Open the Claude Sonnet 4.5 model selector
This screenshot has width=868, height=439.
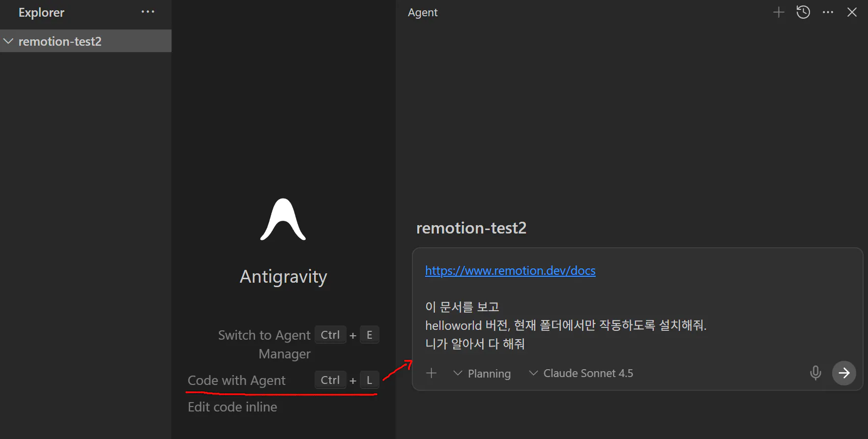tap(581, 374)
